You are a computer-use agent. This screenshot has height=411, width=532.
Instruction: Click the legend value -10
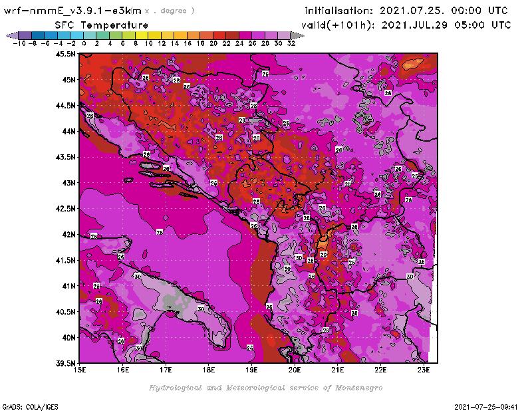[x=19, y=43]
